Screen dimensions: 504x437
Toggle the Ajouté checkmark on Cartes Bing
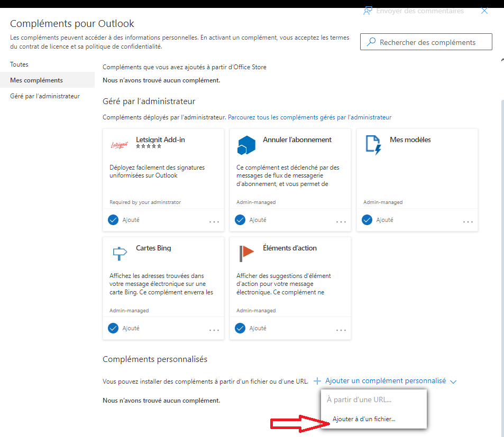(113, 328)
